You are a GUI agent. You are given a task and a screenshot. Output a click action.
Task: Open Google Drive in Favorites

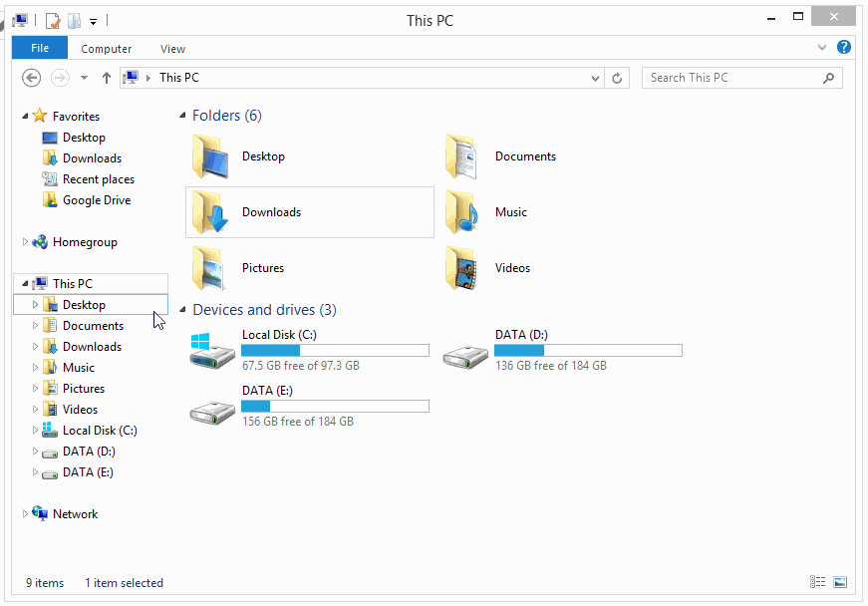tap(97, 200)
